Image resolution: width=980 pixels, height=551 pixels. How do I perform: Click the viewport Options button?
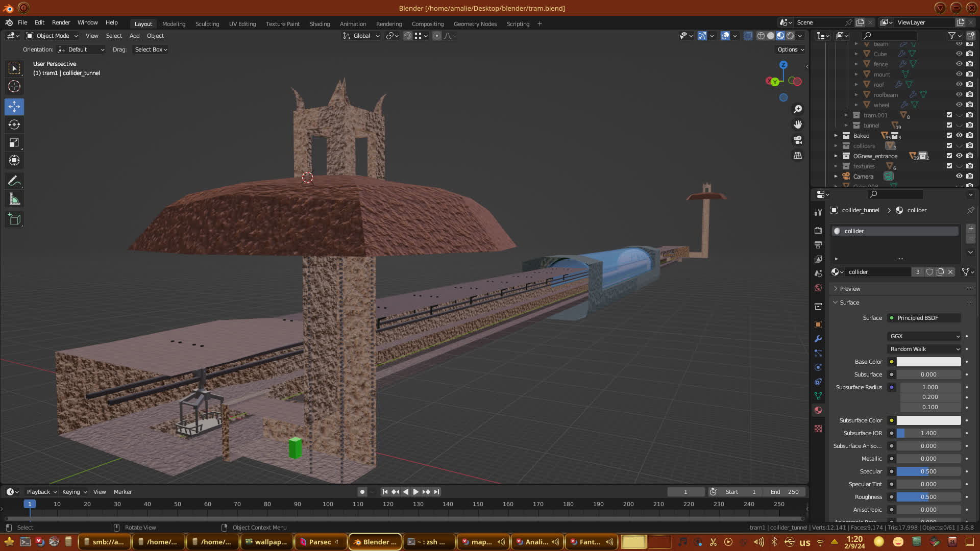click(x=790, y=49)
